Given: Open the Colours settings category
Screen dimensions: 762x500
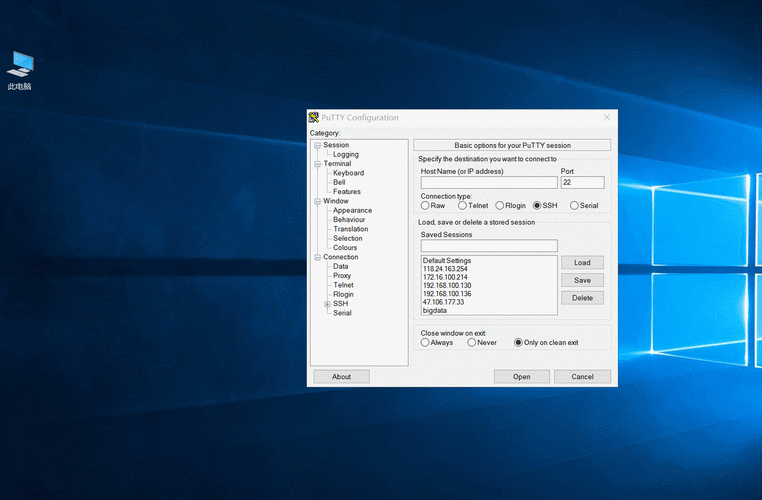Looking at the screenshot, I should coord(345,248).
